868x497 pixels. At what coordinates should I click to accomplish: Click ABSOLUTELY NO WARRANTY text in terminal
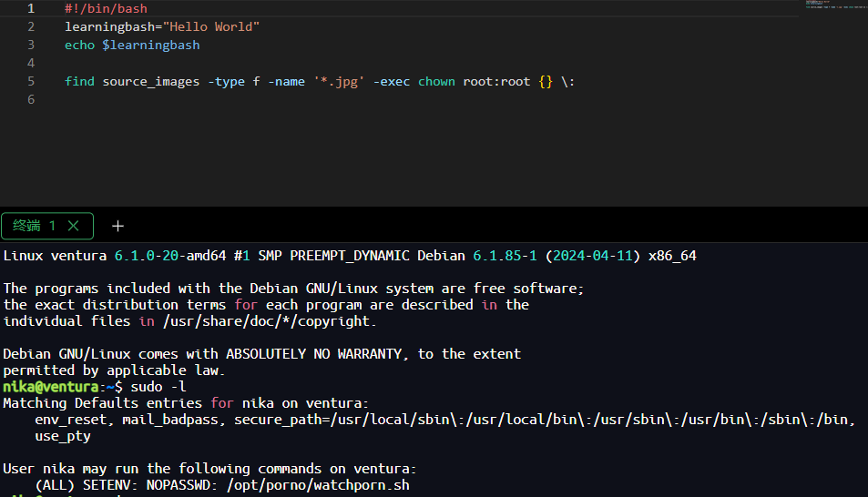click(x=314, y=354)
